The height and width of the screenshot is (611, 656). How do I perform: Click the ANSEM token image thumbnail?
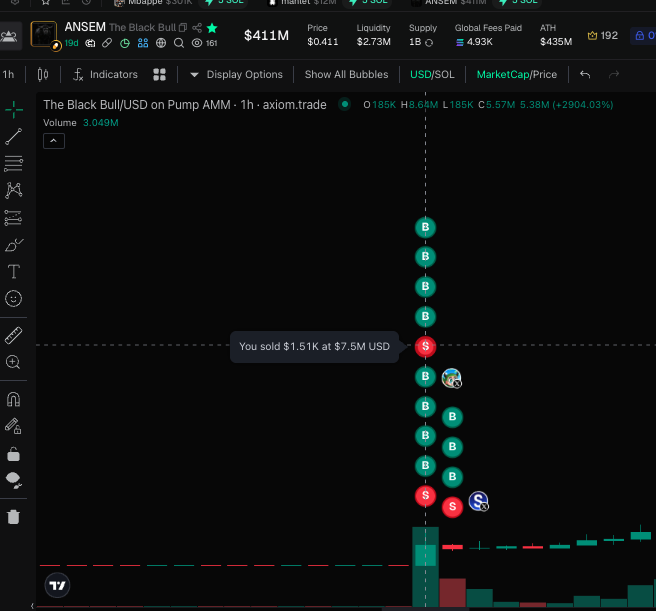[44, 34]
